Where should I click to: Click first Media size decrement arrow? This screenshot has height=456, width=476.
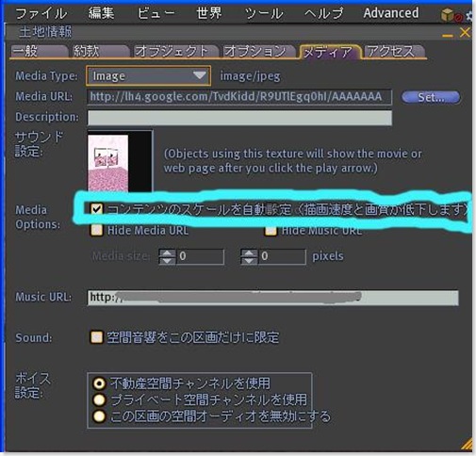(x=168, y=261)
